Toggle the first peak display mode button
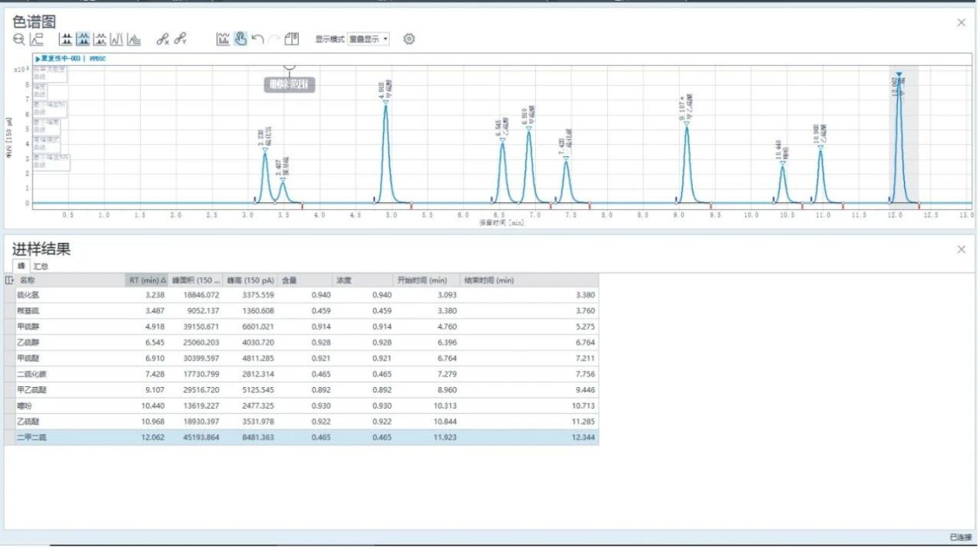The image size is (980, 548). click(67, 39)
